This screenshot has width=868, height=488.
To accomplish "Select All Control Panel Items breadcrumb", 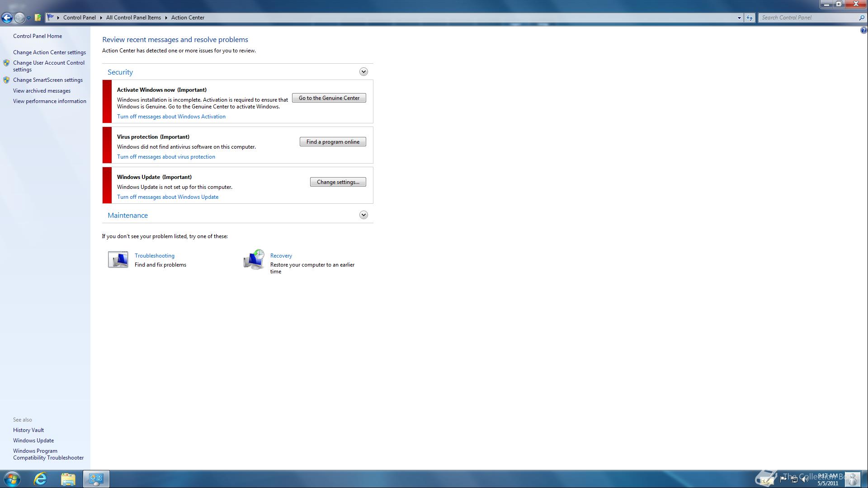I will (133, 18).
